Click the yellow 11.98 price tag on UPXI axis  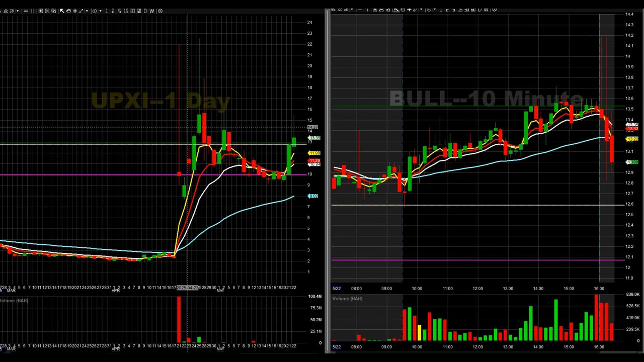point(314,153)
